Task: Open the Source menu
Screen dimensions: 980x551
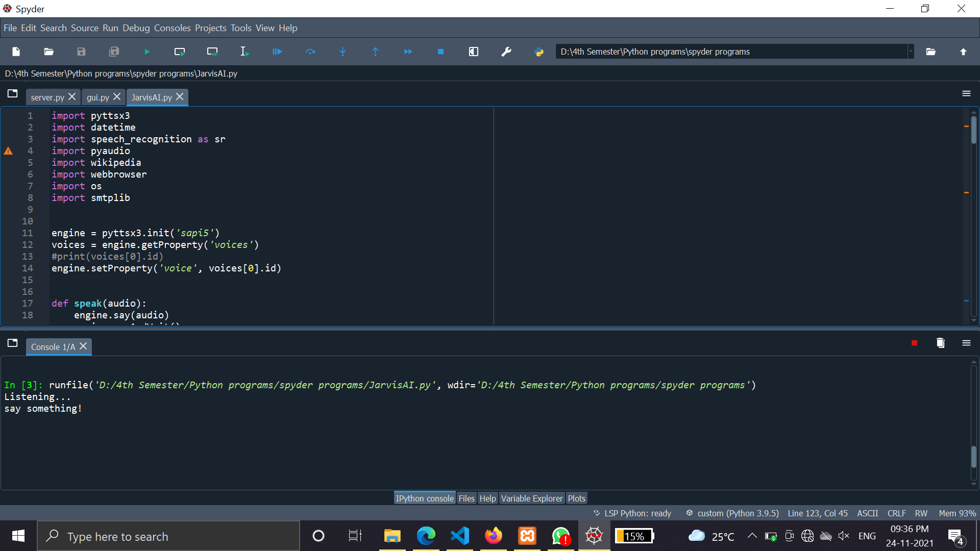Action: click(85, 28)
